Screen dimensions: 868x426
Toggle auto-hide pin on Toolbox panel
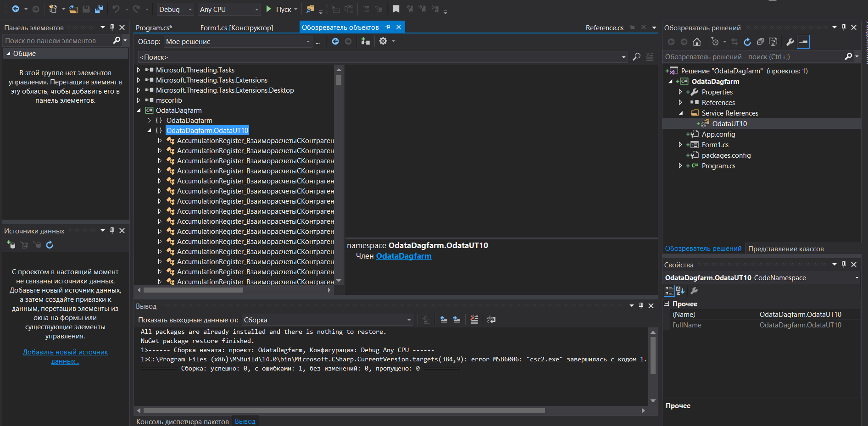click(x=112, y=28)
